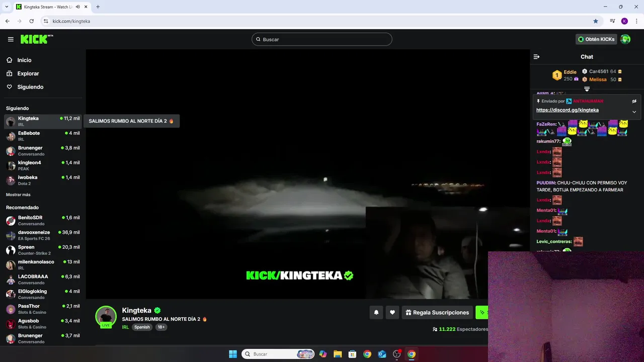The height and width of the screenshot is (362, 644).
Task: Open EsBebote channel in the sidebar
Action: point(43,136)
